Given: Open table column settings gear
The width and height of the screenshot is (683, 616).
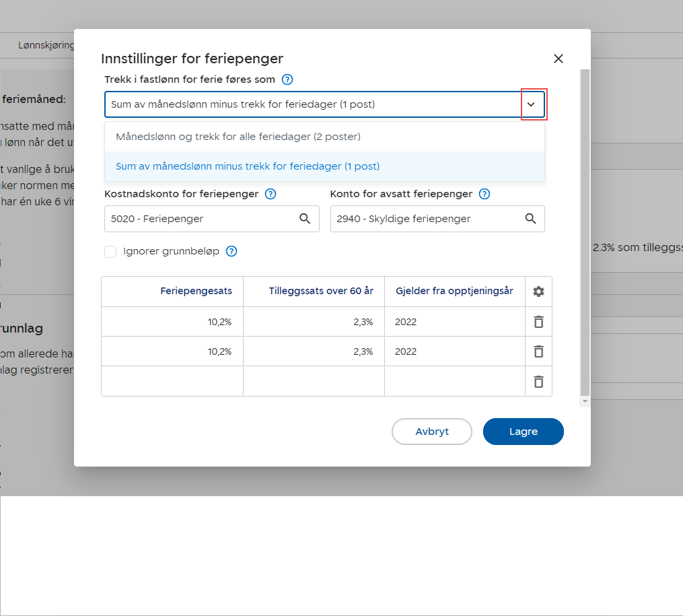Looking at the screenshot, I should [x=538, y=292].
